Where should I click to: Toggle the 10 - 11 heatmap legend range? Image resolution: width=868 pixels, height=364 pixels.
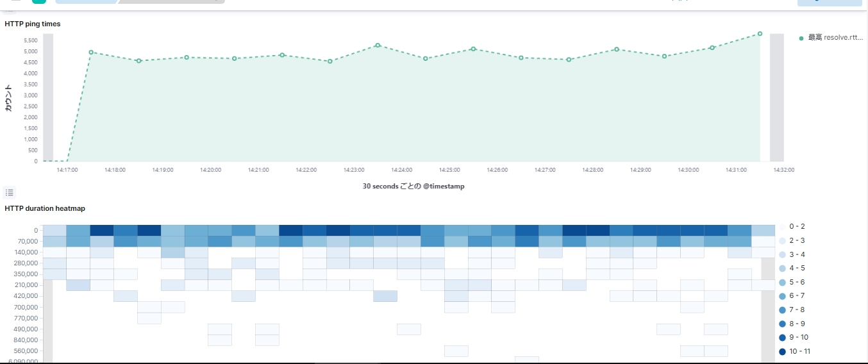coord(799,351)
